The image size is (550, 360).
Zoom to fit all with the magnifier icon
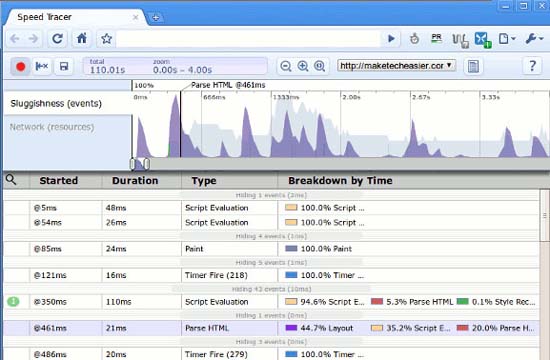pos(320,66)
